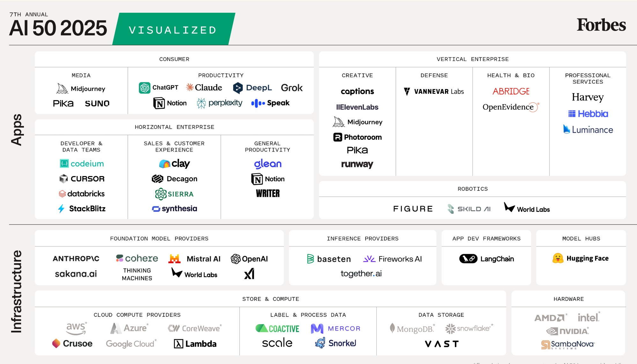Image resolution: width=637 pixels, height=364 pixels.
Task: Click the Hugging Face emoji icon
Action: click(558, 258)
